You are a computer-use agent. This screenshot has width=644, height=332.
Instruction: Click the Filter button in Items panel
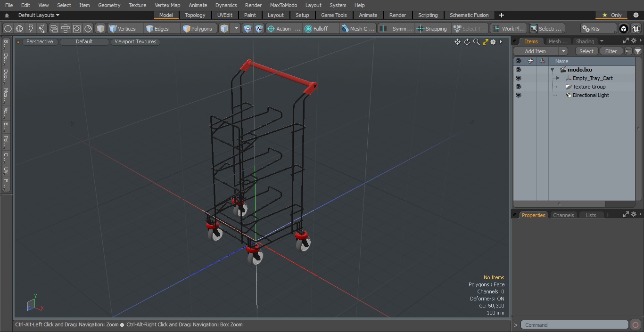coord(611,51)
